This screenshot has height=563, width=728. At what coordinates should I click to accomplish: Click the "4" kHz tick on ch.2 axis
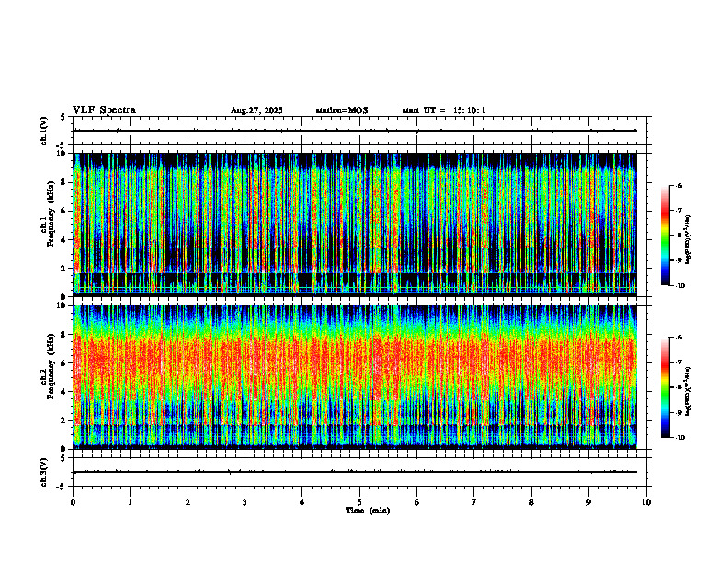63,392
